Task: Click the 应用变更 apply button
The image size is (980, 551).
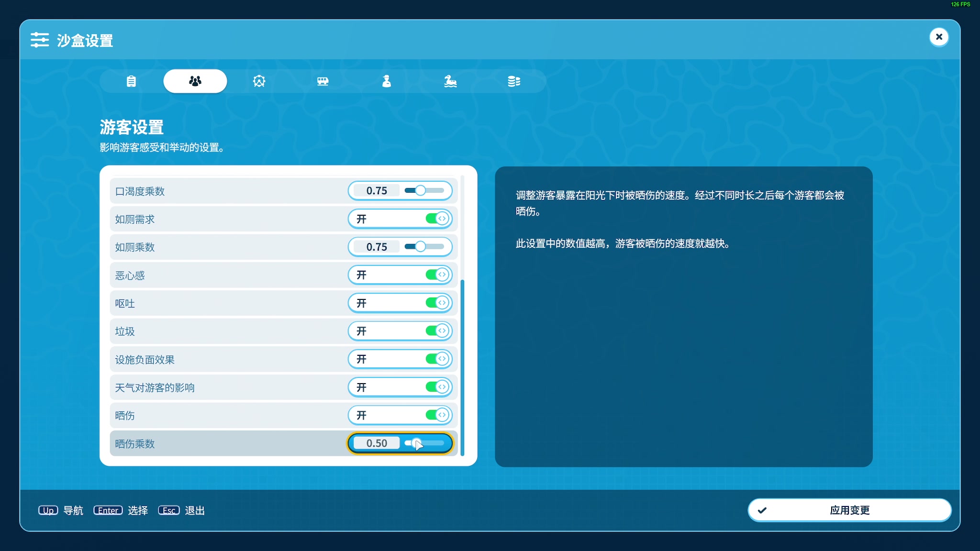Action: (849, 510)
